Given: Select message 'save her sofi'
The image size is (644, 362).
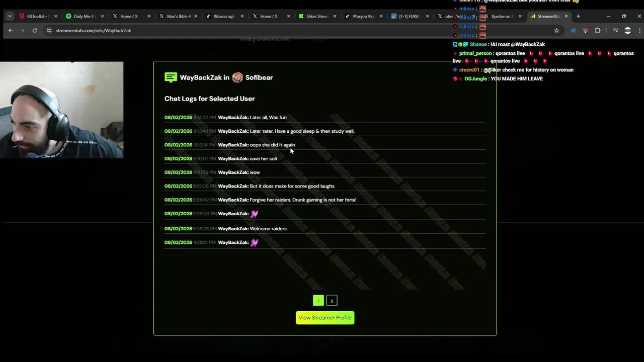Looking at the screenshot, I should 264,158.
